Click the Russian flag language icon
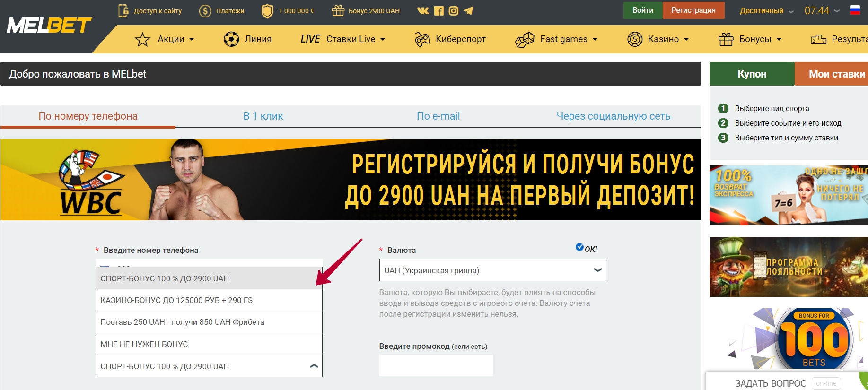The width and height of the screenshot is (868, 390). [855, 10]
